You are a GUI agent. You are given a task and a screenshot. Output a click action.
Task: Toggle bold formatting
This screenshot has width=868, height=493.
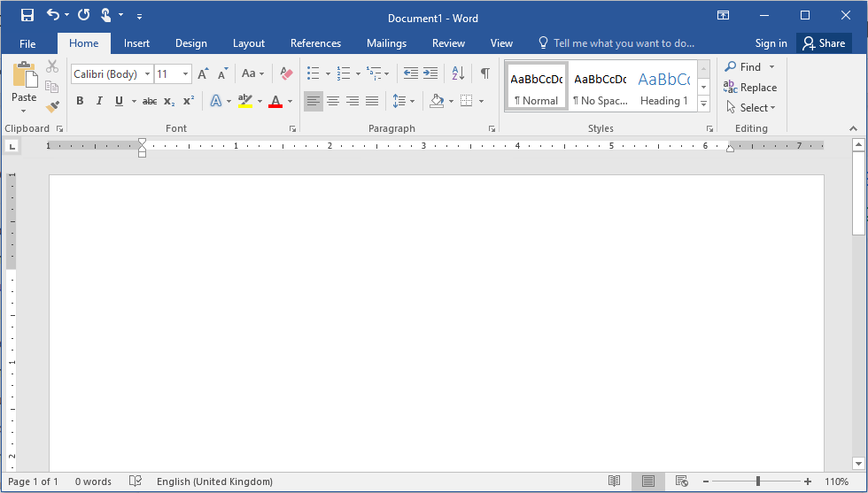click(x=80, y=101)
